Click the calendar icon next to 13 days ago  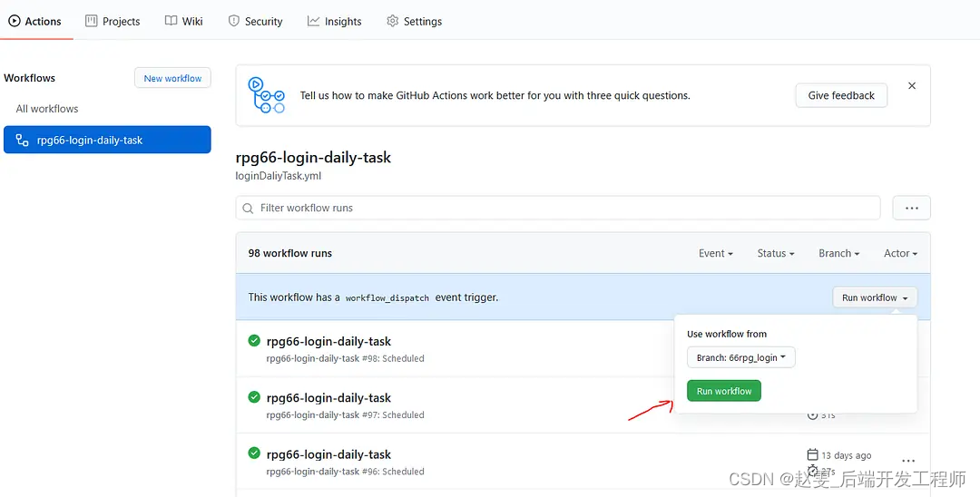click(812, 453)
